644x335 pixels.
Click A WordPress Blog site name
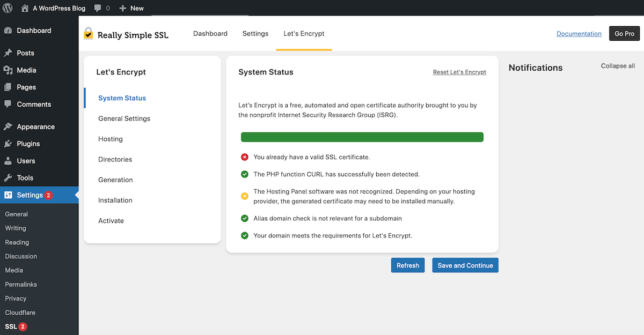pos(58,9)
